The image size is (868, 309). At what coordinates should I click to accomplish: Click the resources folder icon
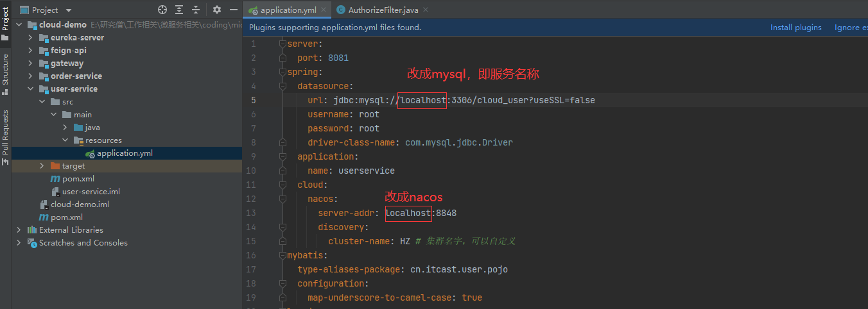coord(78,140)
